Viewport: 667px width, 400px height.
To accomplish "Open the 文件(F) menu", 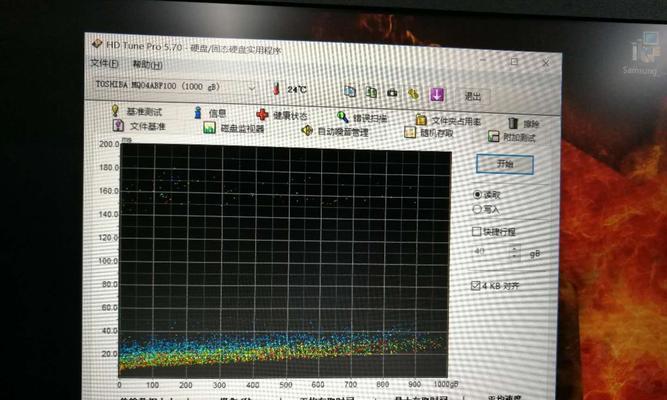I will (x=104, y=63).
